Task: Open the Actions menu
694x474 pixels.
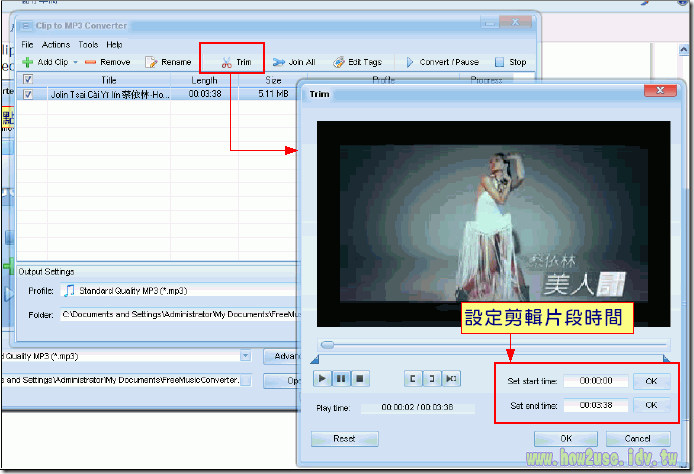Action: [x=56, y=45]
